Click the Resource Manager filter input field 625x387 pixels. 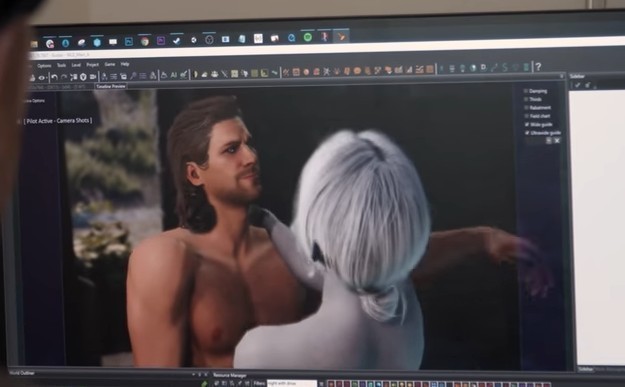pos(292,383)
